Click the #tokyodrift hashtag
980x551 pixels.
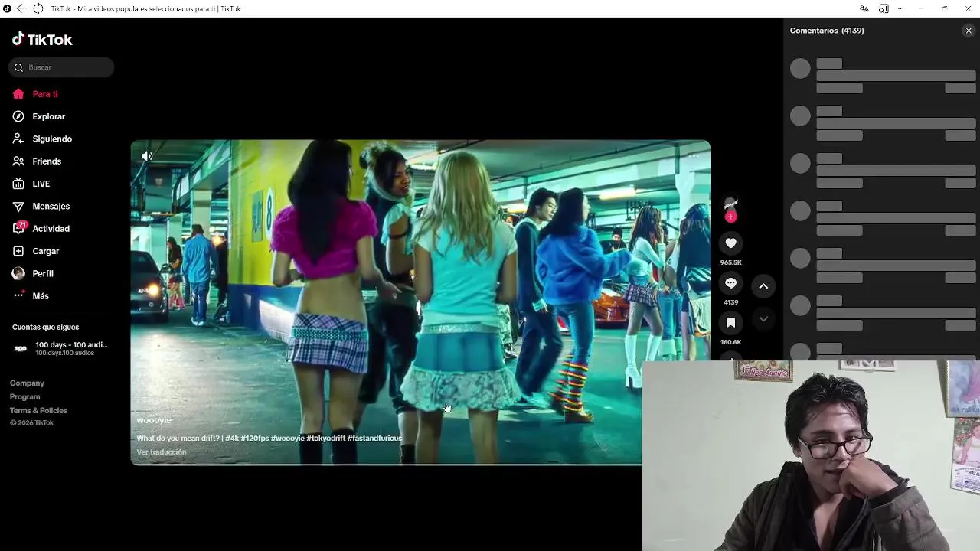click(325, 439)
